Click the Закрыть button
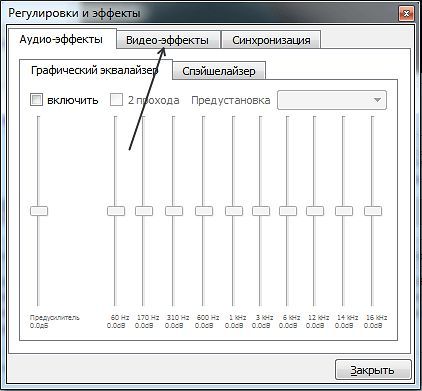The width and height of the screenshot is (422, 391). tap(373, 370)
